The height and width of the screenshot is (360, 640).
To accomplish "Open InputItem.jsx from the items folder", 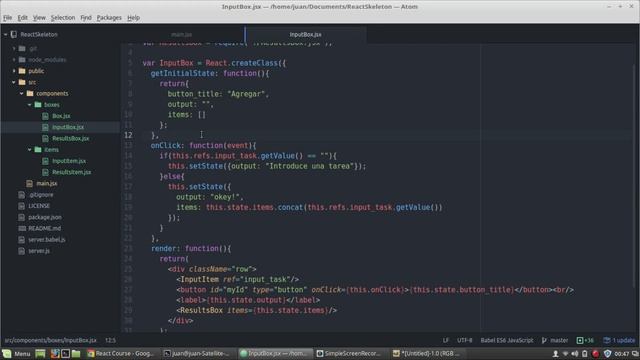I will coord(69,161).
